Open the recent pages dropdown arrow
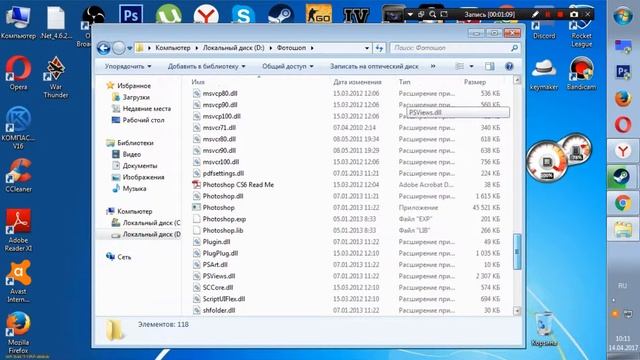The width and height of the screenshot is (640, 360). click(130, 48)
